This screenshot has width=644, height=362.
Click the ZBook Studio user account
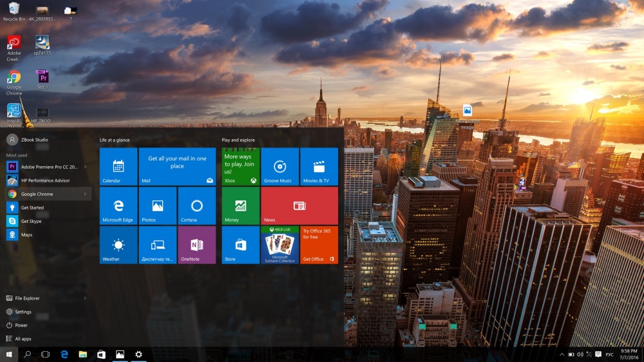[x=27, y=140]
